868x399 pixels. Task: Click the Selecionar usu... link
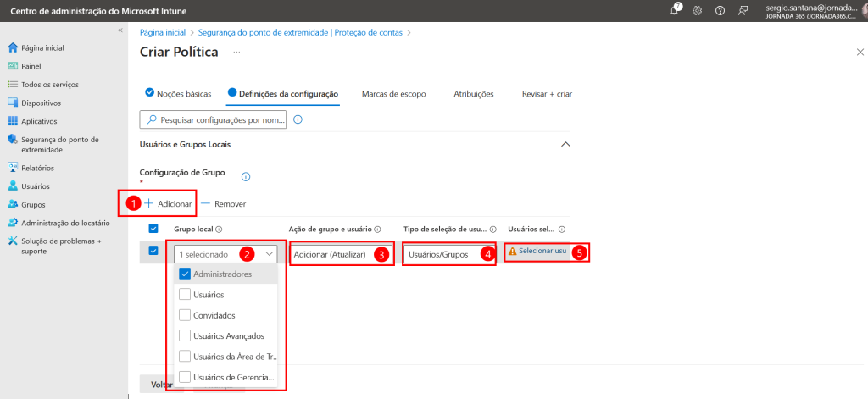(x=542, y=251)
